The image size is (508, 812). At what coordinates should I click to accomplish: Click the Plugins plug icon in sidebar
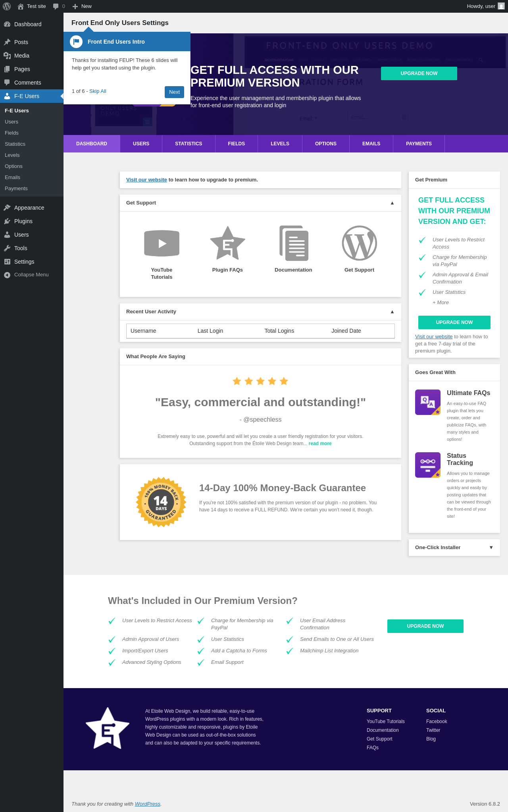7,221
